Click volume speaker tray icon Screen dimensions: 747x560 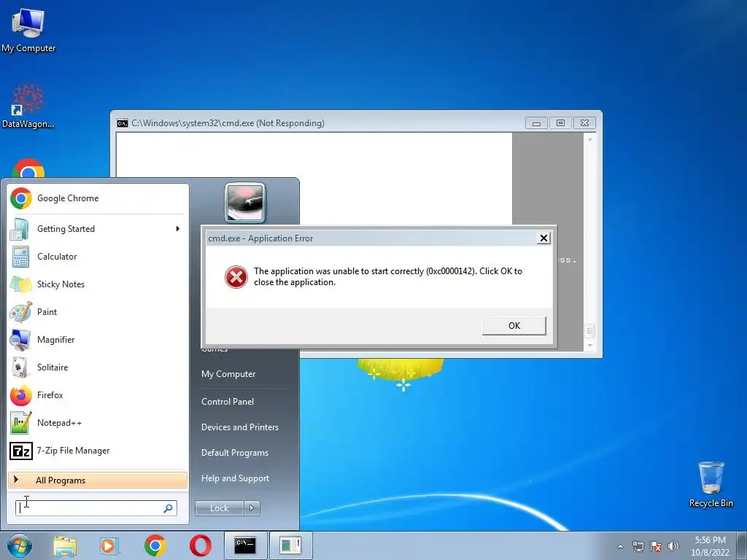point(673,547)
